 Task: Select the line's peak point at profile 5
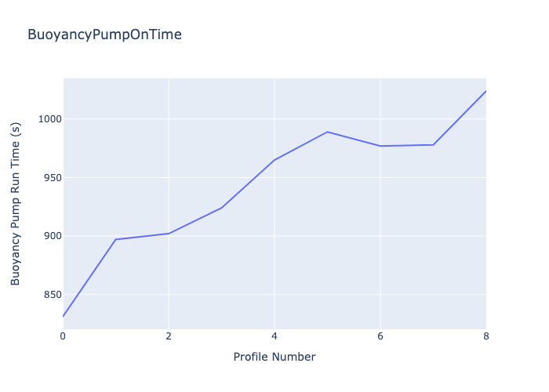[327, 132]
